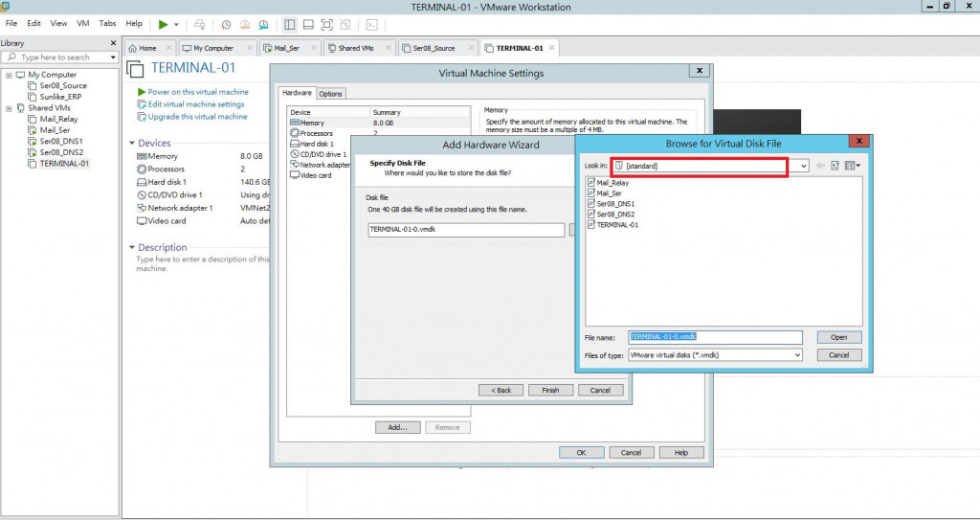Viewport: 980px width, 520px height.
Task: Select Ser08_Source in the Library tree
Action: click(x=63, y=86)
